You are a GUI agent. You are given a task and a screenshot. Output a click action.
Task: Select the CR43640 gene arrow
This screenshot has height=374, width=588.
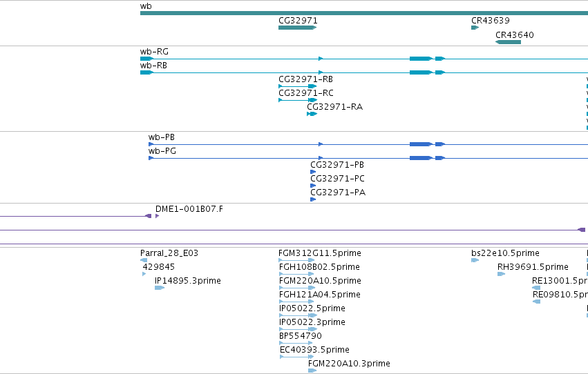pyautogui.click(x=508, y=42)
